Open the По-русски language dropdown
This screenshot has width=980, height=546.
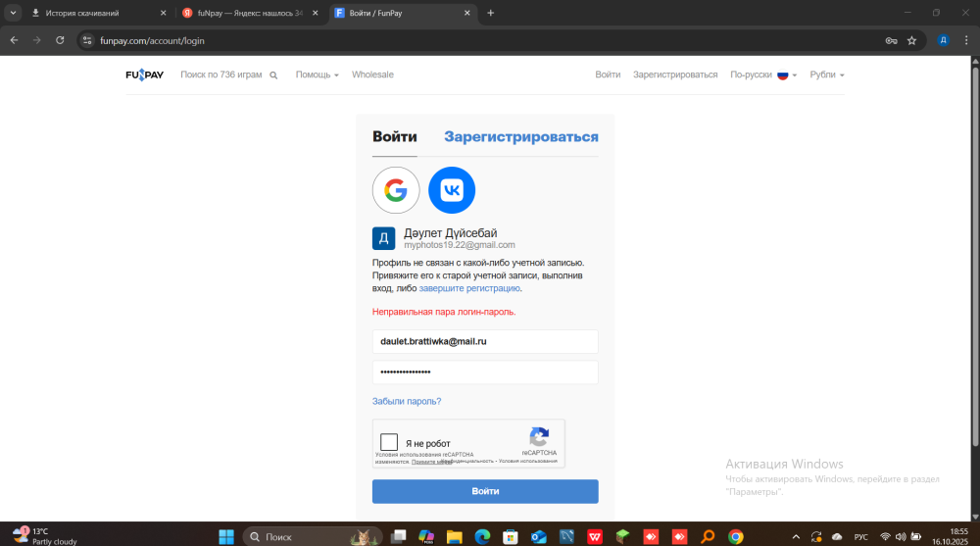pos(763,75)
